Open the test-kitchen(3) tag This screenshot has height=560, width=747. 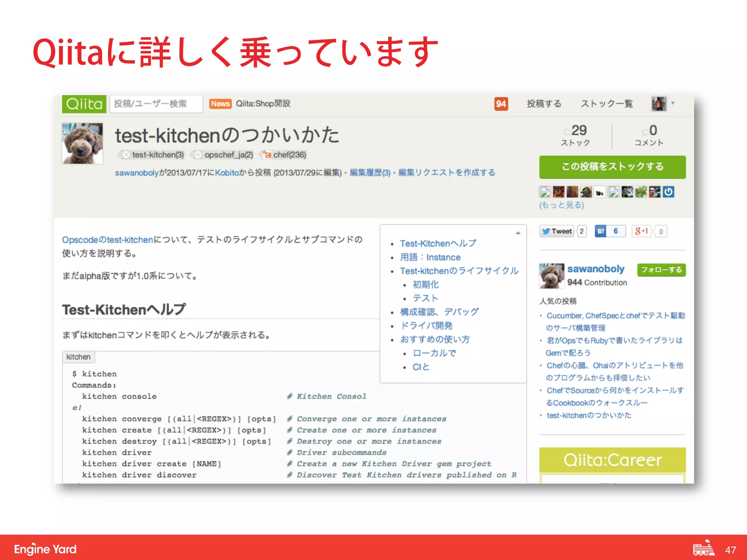pos(153,155)
